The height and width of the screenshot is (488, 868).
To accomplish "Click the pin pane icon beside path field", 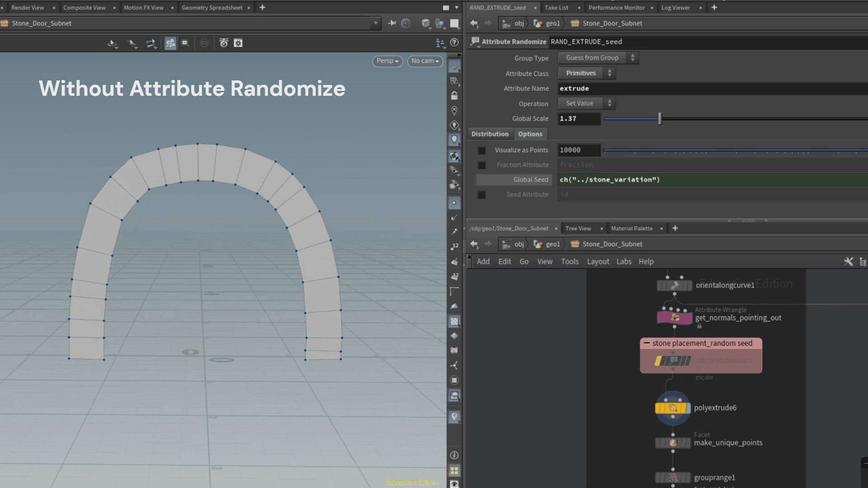I will 392,23.
